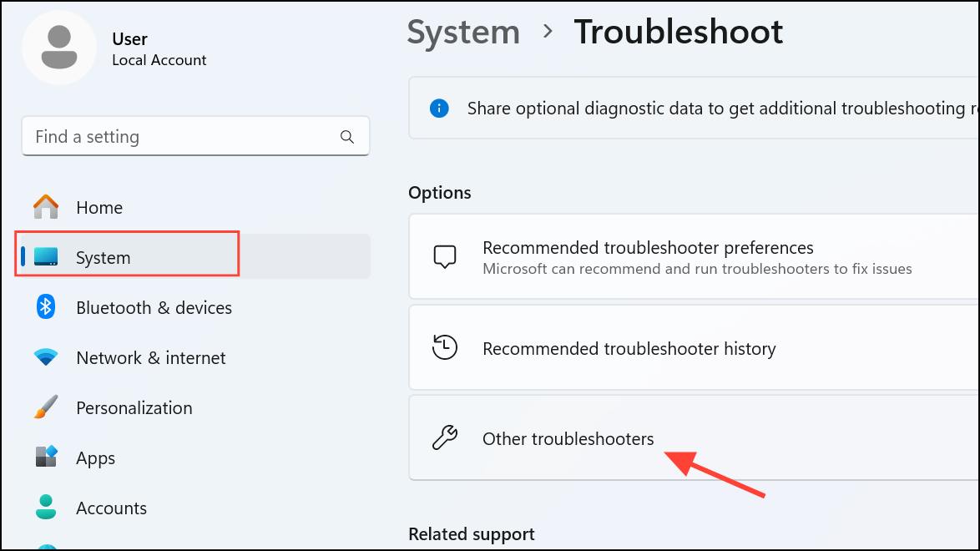Image resolution: width=980 pixels, height=551 pixels.
Task: Expand the breadcrumb chevron after System
Action: click(547, 33)
